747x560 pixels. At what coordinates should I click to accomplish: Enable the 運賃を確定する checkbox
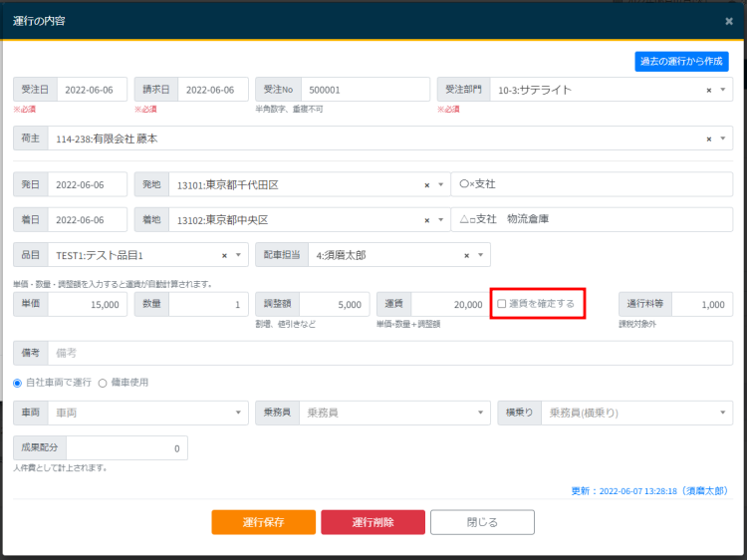[502, 304]
